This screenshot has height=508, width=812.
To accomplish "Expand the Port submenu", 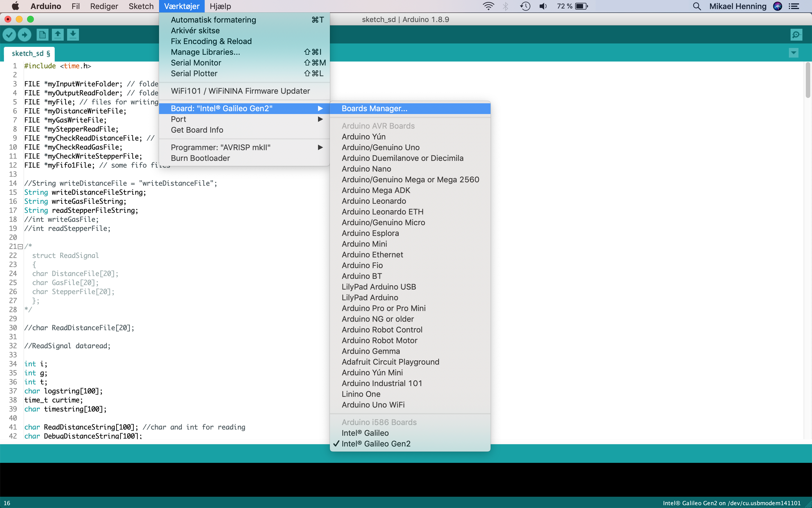I will click(244, 119).
